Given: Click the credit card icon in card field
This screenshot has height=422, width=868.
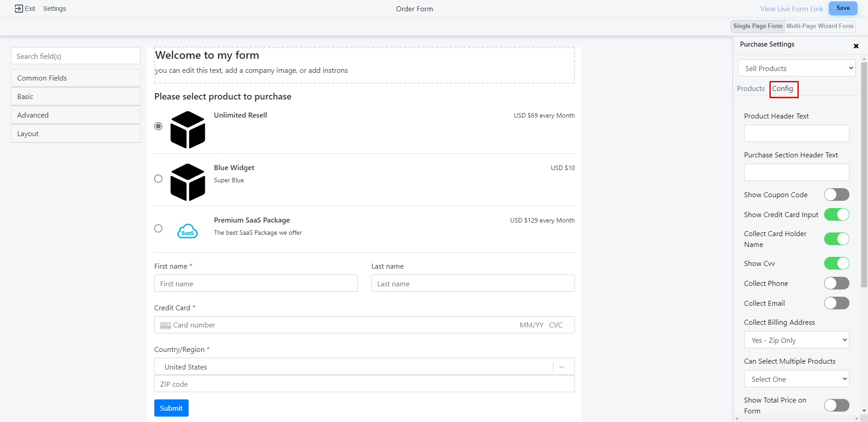Looking at the screenshot, I should 166,325.
